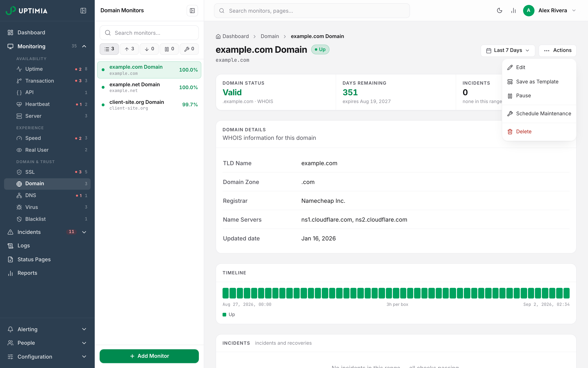588x368 pixels.
Task: Filter monitors by paused status
Action: pos(169,49)
